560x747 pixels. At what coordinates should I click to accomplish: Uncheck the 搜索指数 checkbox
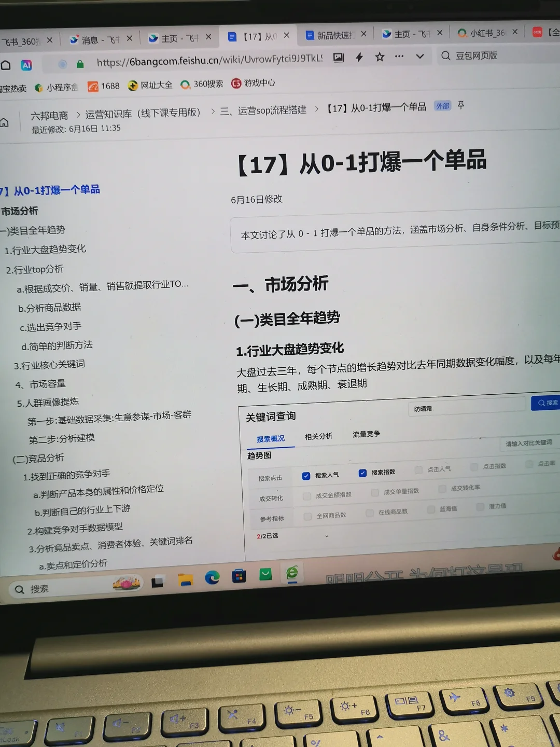(x=362, y=473)
